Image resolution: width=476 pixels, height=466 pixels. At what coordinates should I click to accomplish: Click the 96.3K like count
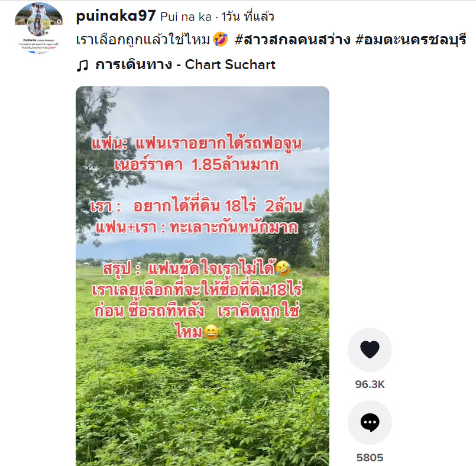370,384
